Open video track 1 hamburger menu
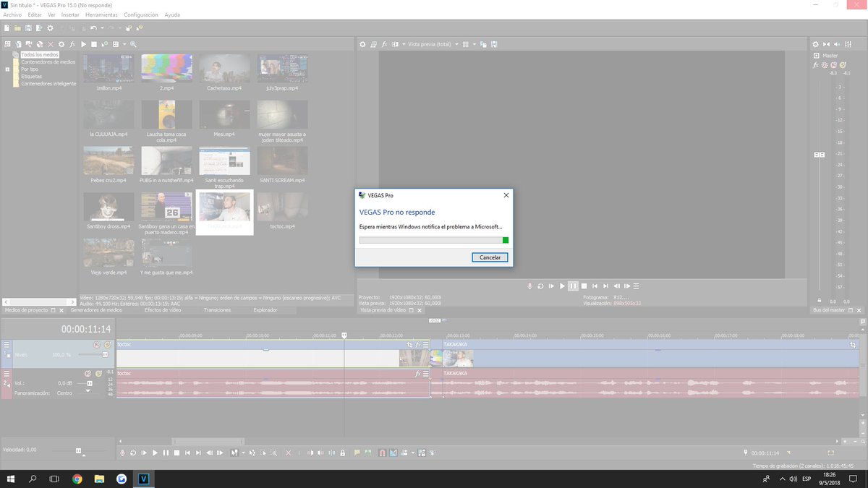The image size is (868, 488). [x=7, y=345]
